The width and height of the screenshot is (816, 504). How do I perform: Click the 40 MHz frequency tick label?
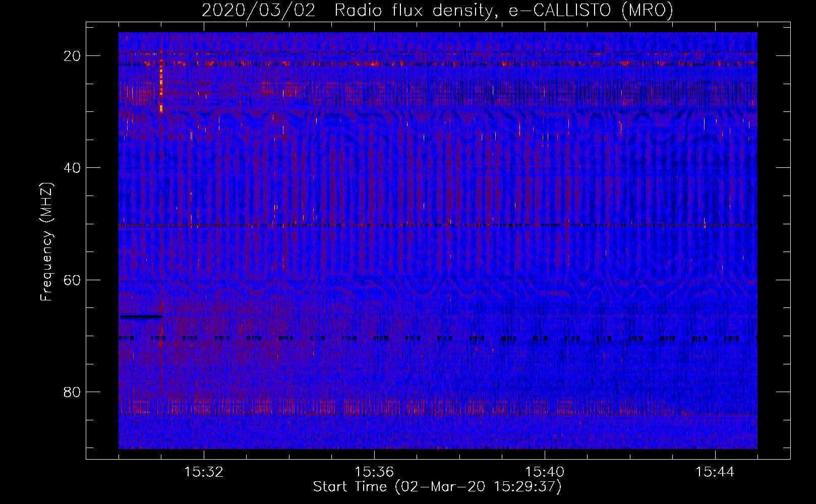72,168
